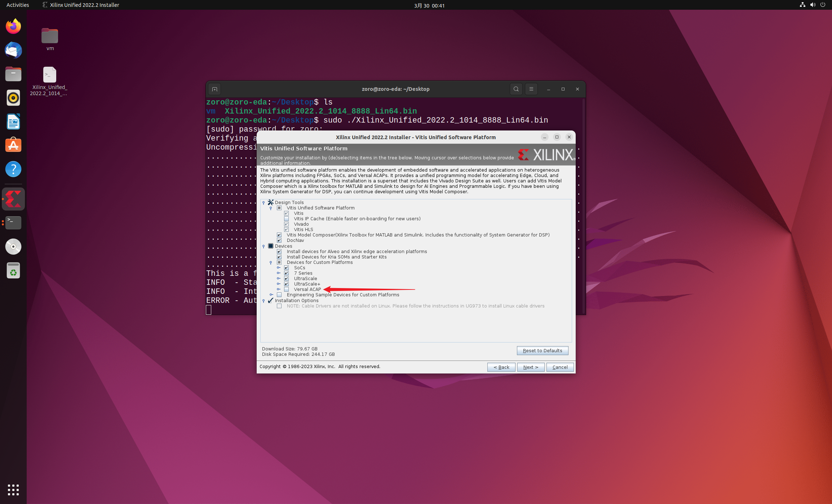Click the terminal search icon
Screen dimensions: 832x504
[516, 89]
